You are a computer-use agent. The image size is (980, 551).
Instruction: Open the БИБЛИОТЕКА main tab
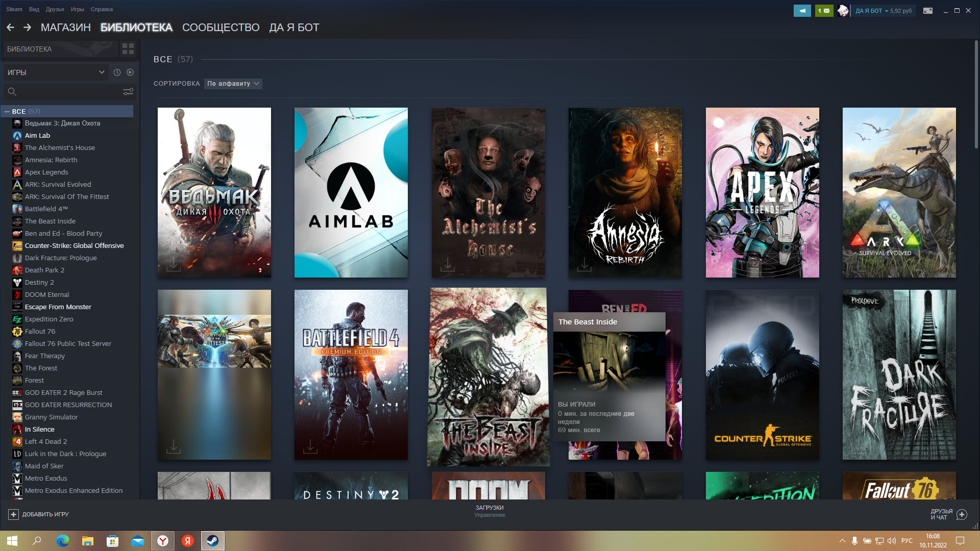(136, 28)
